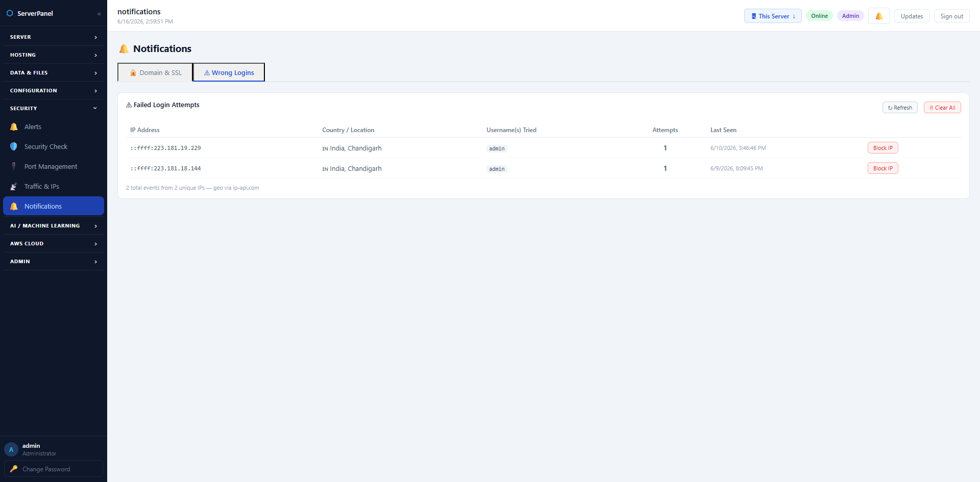
Task: Collapse the SECURITY section
Action: 54,109
